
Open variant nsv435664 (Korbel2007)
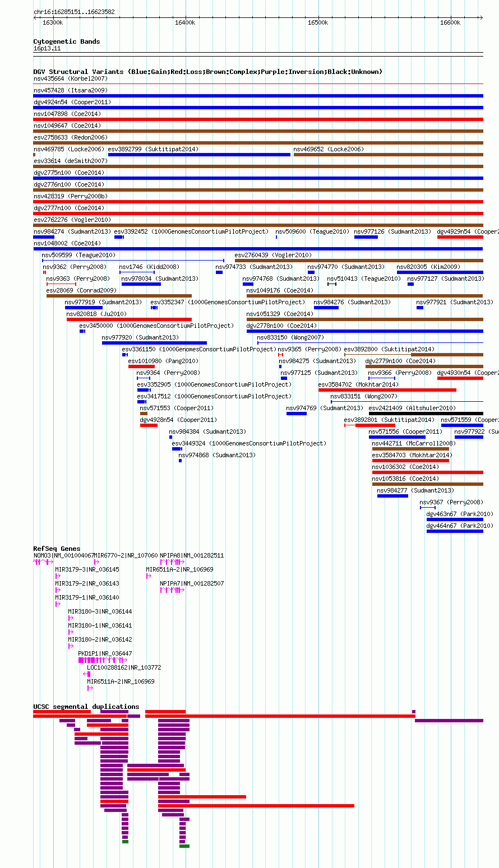[x=71, y=78]
